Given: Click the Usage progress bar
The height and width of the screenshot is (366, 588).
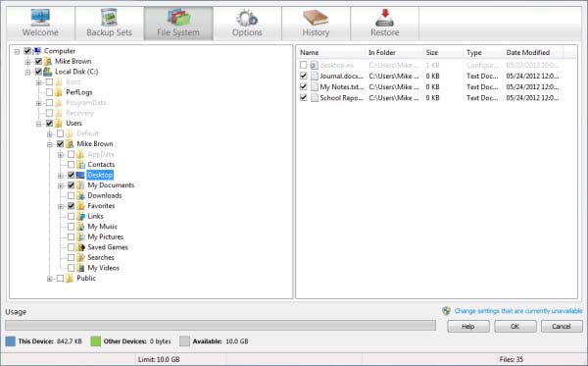Looking at the screenshot, I should click(220, 325).
